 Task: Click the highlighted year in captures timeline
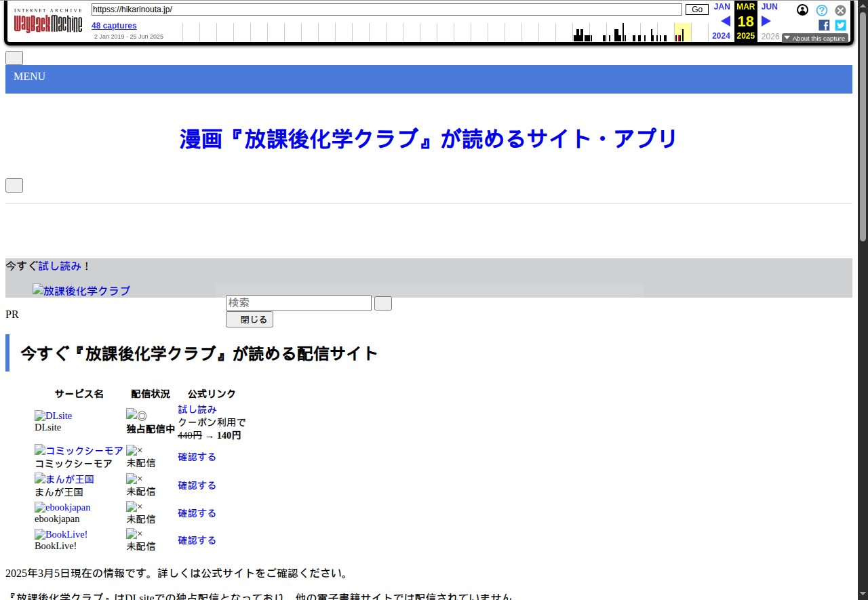682,32
